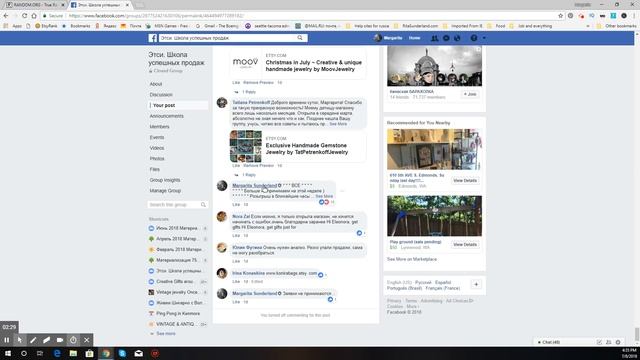
Task: Expand 1 Reply under MoovJewelry comment
Action: 249,92
